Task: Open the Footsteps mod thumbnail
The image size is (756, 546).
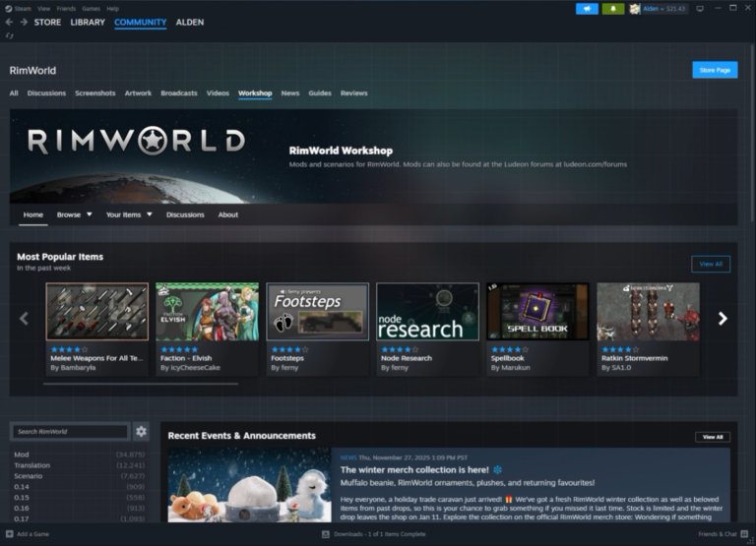Action: click(x=318, y=311)
